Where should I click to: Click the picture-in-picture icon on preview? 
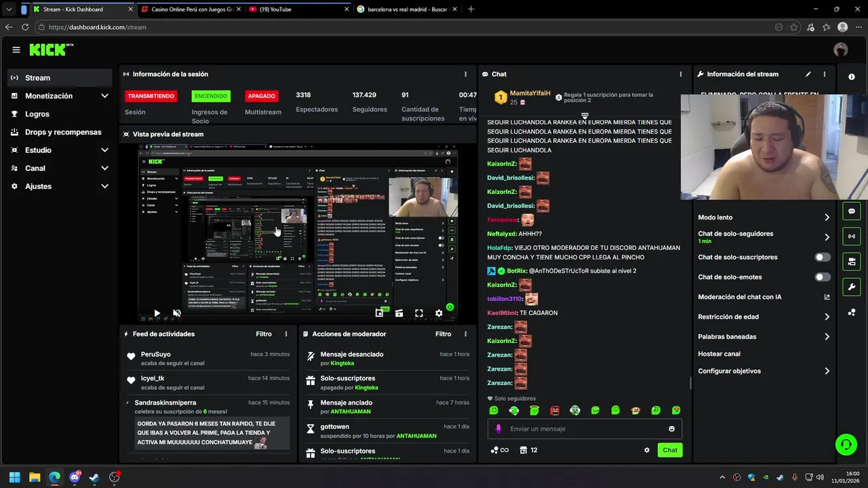(379, 313)
